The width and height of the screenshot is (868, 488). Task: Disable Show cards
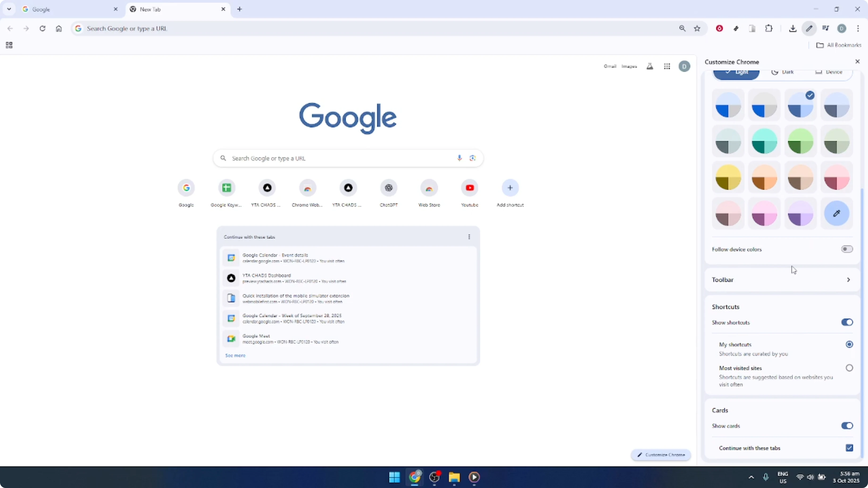847,425
